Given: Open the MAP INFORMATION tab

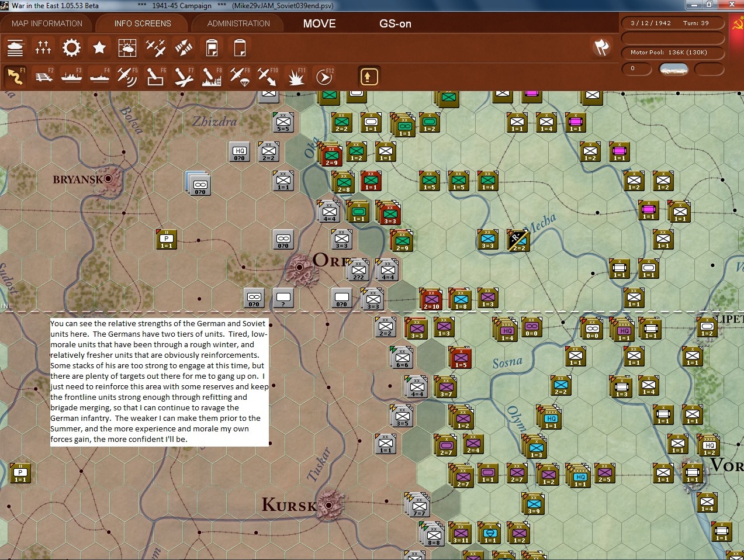Looking at the screenshot, I should [x=47, y=23].
